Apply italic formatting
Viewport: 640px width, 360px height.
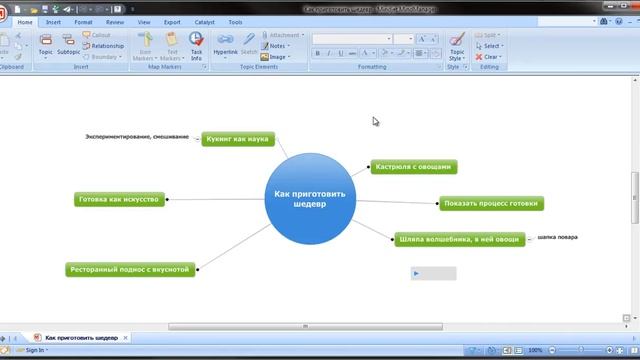(x=329, y=53)
